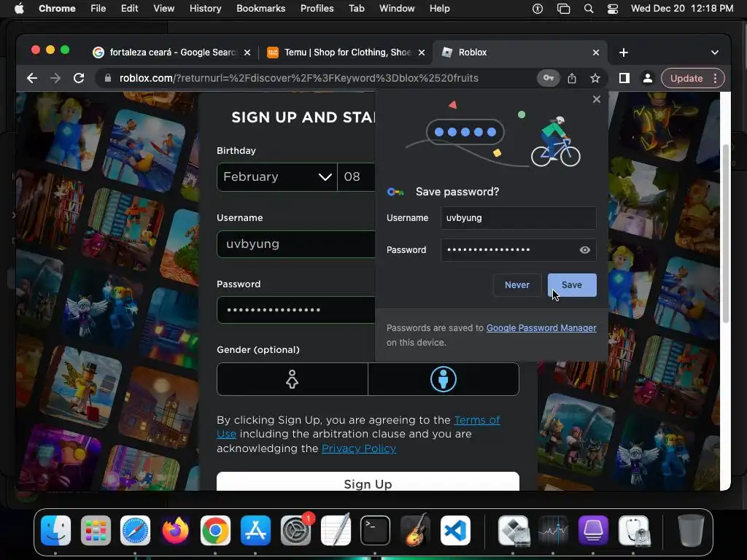Expand the tab search chevron

pos(715,52)
